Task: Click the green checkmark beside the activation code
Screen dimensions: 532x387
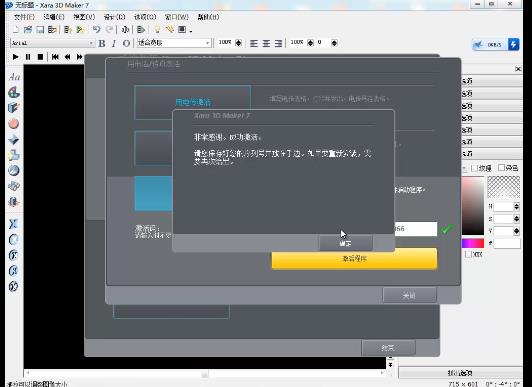Action: 446,229
